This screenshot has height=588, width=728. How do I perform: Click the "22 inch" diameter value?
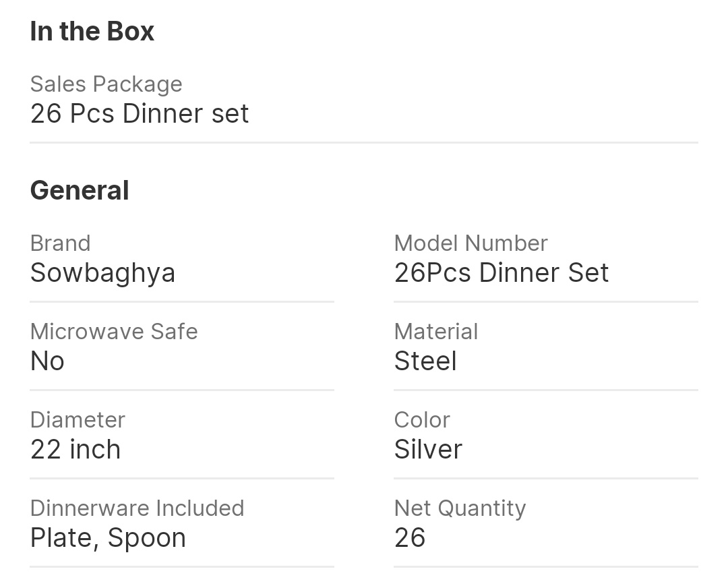(75, 450)
